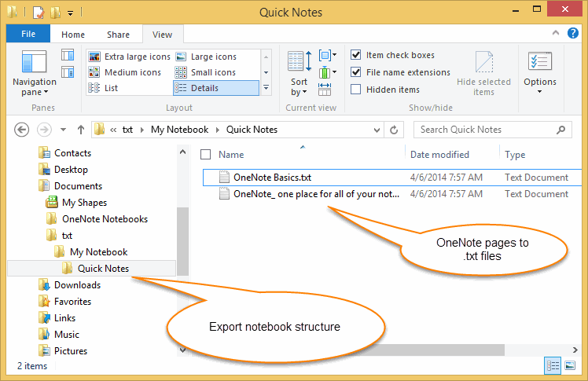Open Recent locations dropdown arrow

click(x=64, y=130)
